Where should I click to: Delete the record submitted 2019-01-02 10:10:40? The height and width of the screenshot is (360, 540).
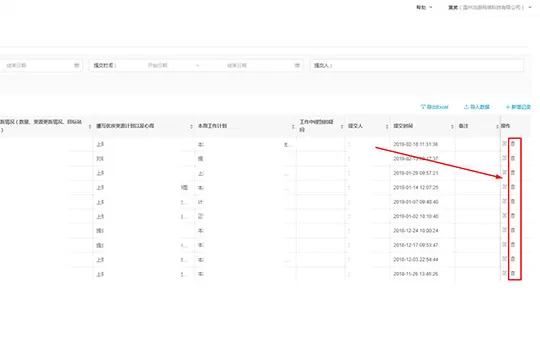pyautogui.click(x=513, y=216)
